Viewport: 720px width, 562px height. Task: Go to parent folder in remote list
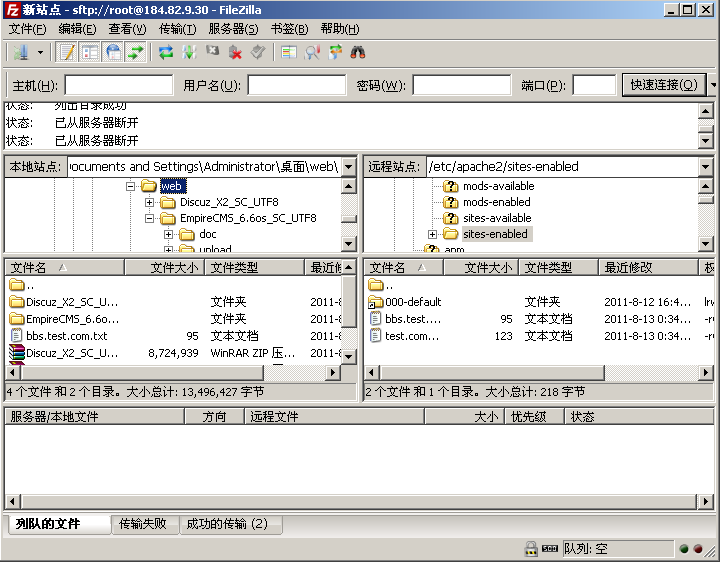pyautogui.click(x=381, y=285)
